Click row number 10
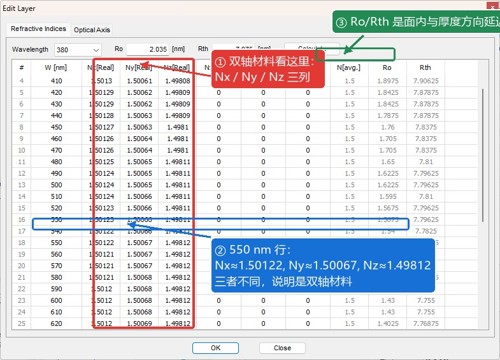The width and height of the screenshot is (500, 360). (x=22, y=150)
